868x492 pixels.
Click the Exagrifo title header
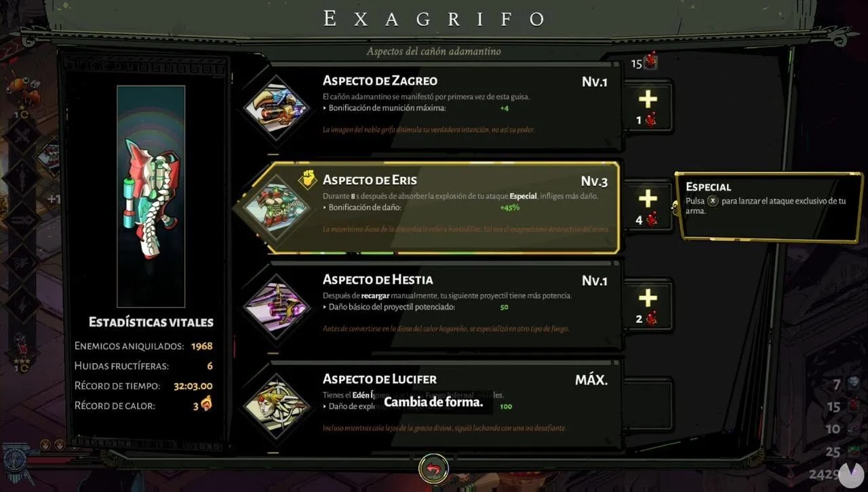point(434,19)
